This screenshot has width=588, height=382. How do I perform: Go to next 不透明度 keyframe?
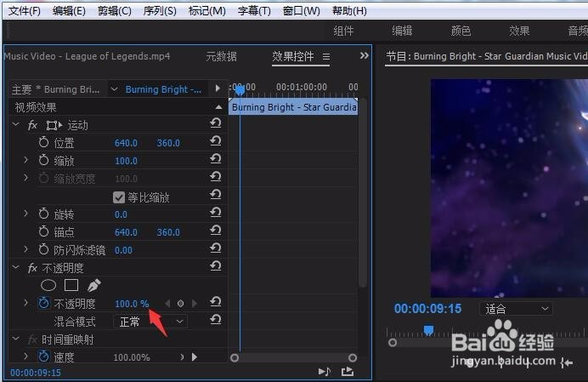(x=194, y=303)
